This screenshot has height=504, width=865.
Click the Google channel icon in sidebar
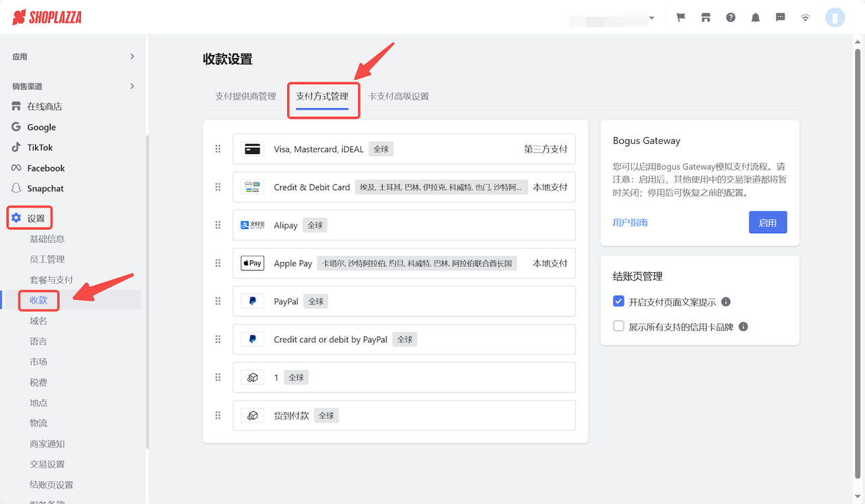coord(15,126)
